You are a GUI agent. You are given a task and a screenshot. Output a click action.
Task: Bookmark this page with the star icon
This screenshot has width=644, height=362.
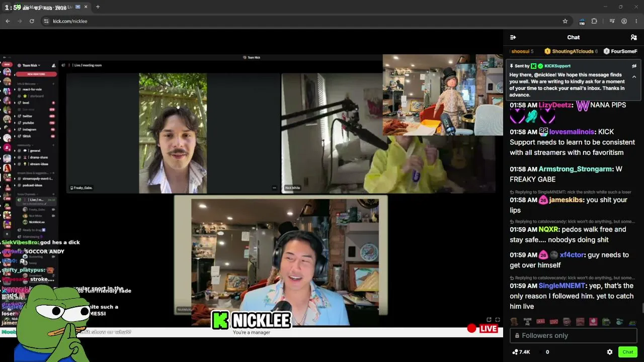(565, 21)
